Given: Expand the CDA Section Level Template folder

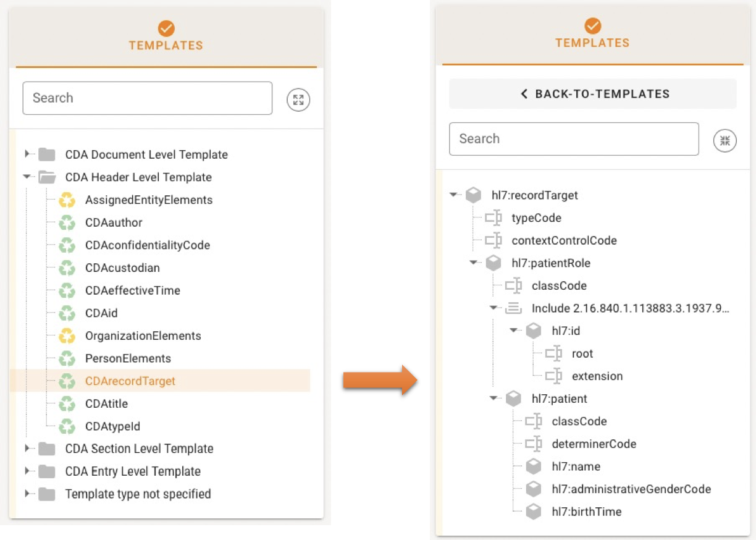Looking at the screenshot, I should coord(27,449).
